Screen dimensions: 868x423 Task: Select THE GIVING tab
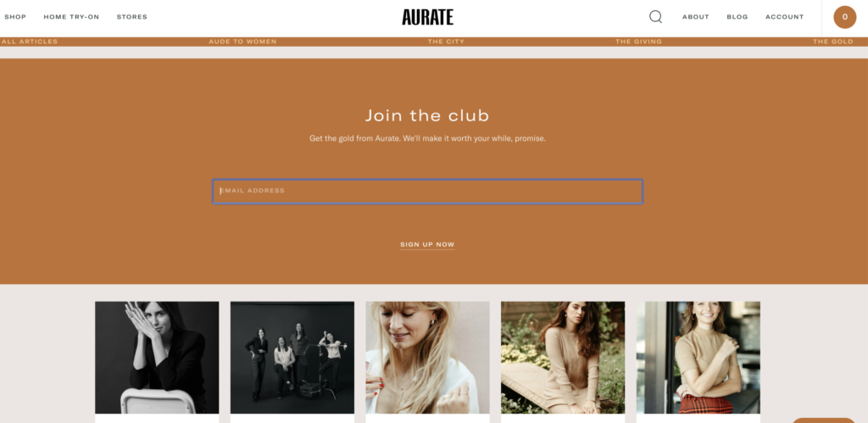pyautogui.click(x=639, y=42)
